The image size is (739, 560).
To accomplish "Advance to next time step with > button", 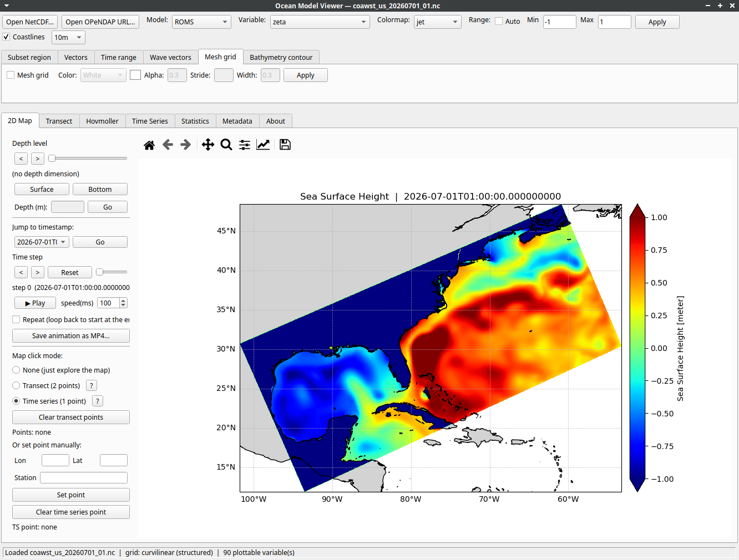I will click(38, 272).
